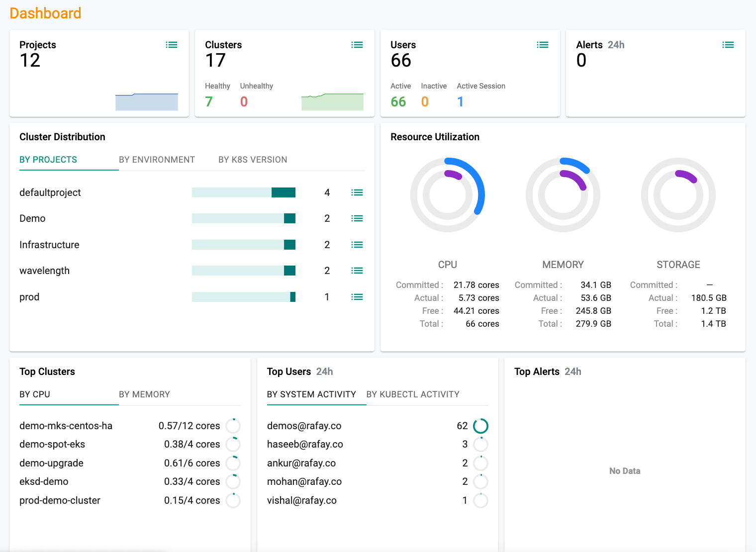Click demos@rafay.co activity ring
Screen dimensions: 756x552
(480, 426)
